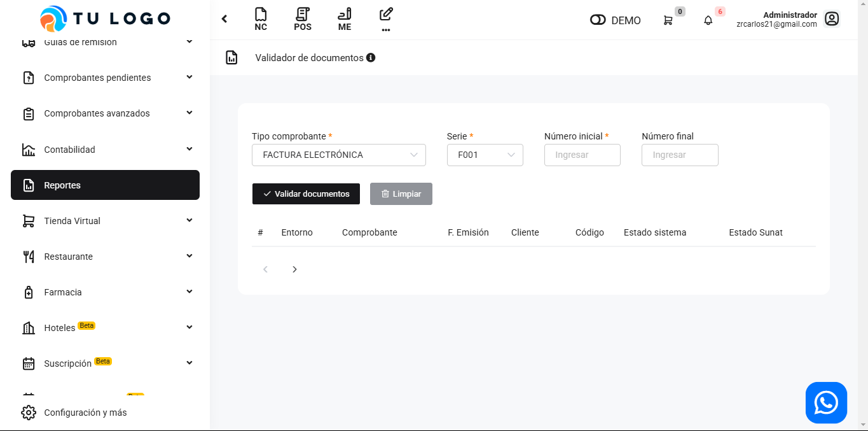Toggle the DEMO mode switch

pos(598,20)
